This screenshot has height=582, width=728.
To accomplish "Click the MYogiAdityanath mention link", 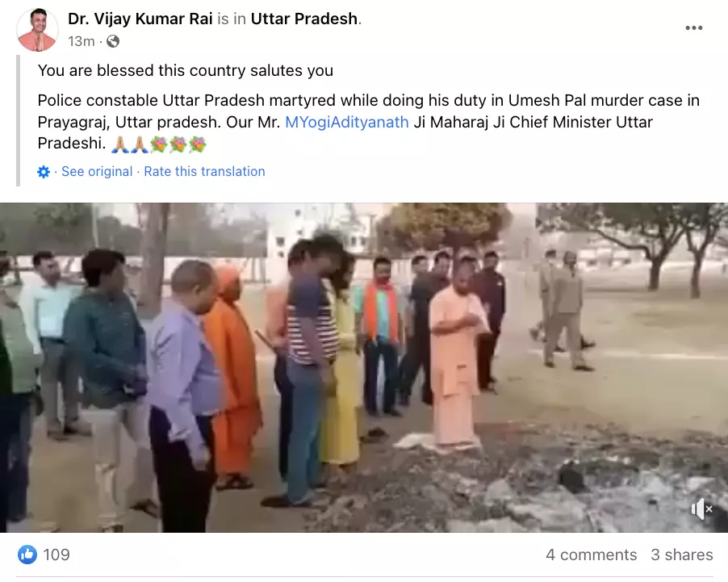I will click(347, 122).
